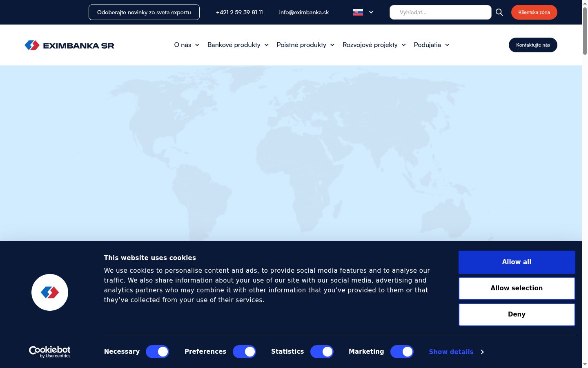Viewport: 588px width, 368px height.
Task: Expand the Rozvojové projekty chevron
Action: tap(404, 45)
